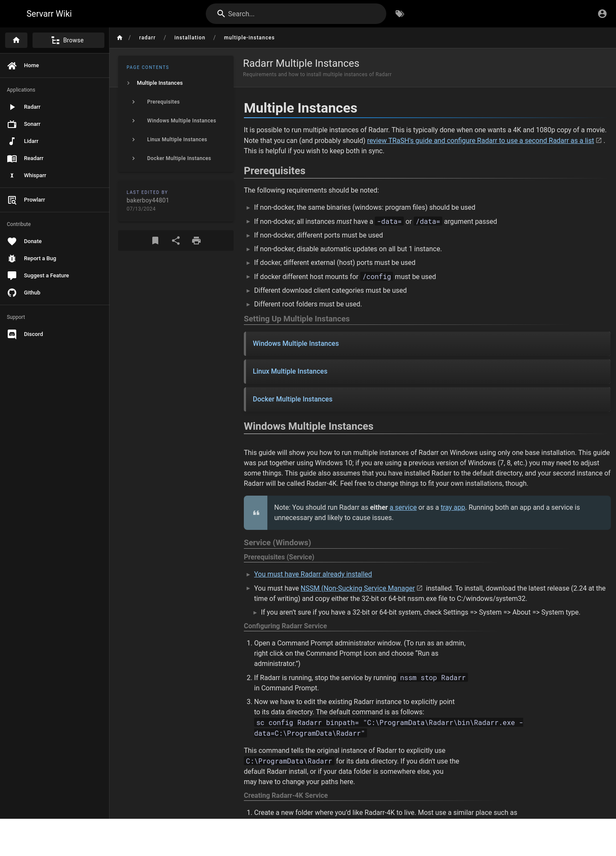Click the 'Service (Windows)' heading

point(277,543)
